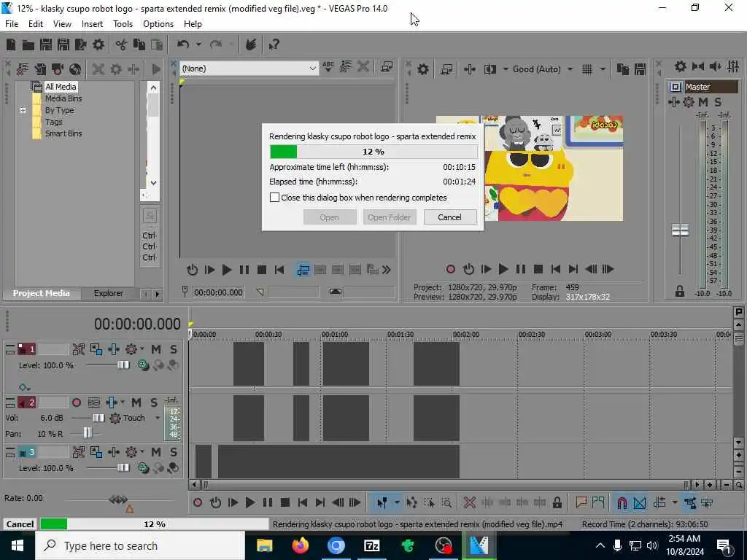The width and height of the screenshot is (747, 560).
Task: Click the Get Media from Web globe icon
Action: (75, 69)
